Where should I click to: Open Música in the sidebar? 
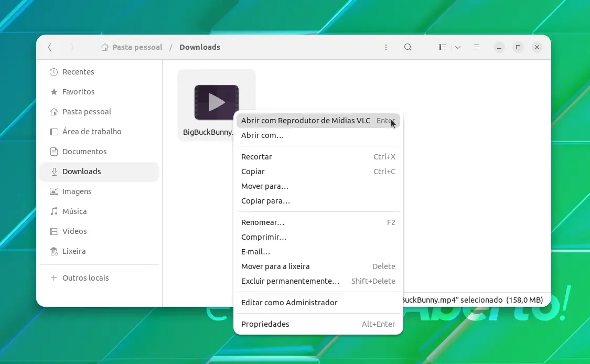point(99,211)
